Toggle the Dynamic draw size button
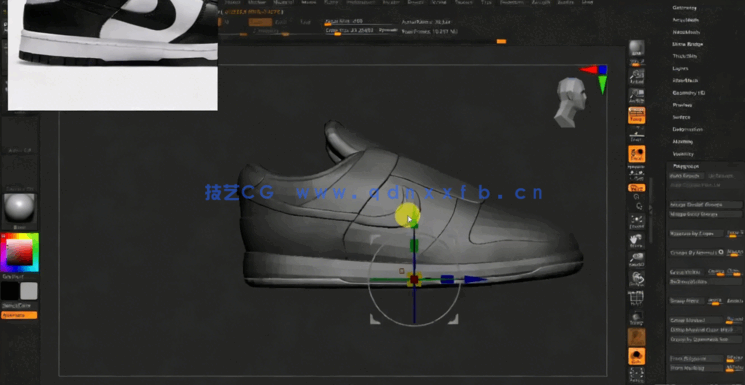The width and height of the screenshot is (745, 385). tap(387, 30)
